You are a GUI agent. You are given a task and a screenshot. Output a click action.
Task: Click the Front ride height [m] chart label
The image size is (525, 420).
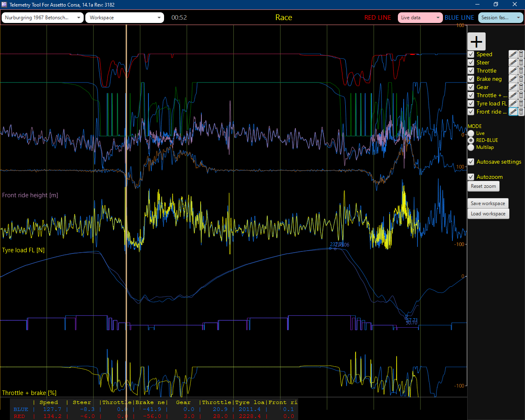[x=30, y=195]
